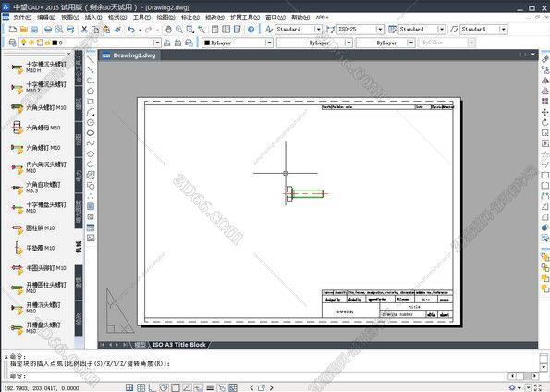Click the Dimension Style icon before ISO-25
The width and height of the screenshot is (550, 392).
(x=330, y=30)
